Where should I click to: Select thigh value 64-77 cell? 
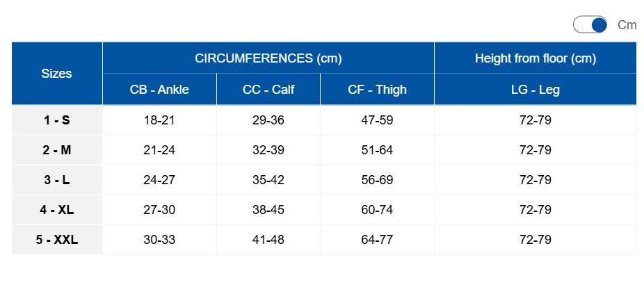click(x=377, y=240)
